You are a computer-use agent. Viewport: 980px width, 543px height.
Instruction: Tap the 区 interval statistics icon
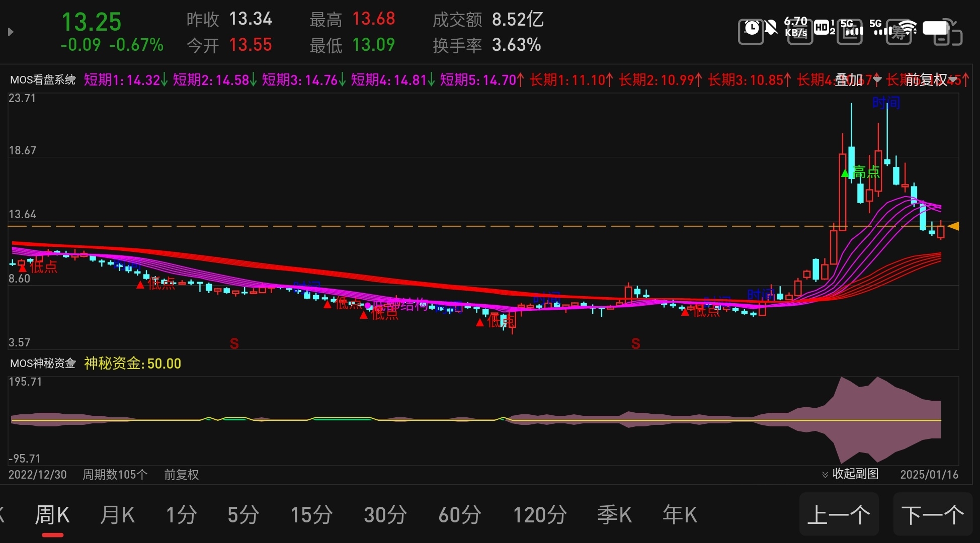(x=849, y=32)
